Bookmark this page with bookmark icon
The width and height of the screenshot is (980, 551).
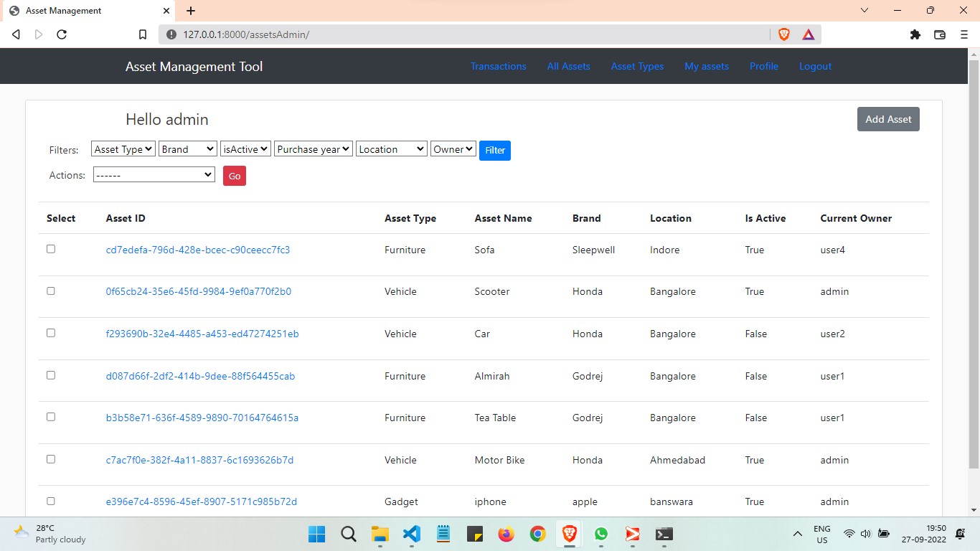pyautogui.click(x=143, y=34)
